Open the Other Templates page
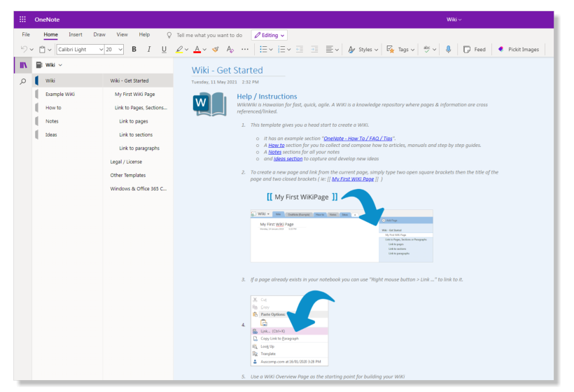Image resolution: width=574 pixels, height=392 pixels. click(x=138, y=175)
